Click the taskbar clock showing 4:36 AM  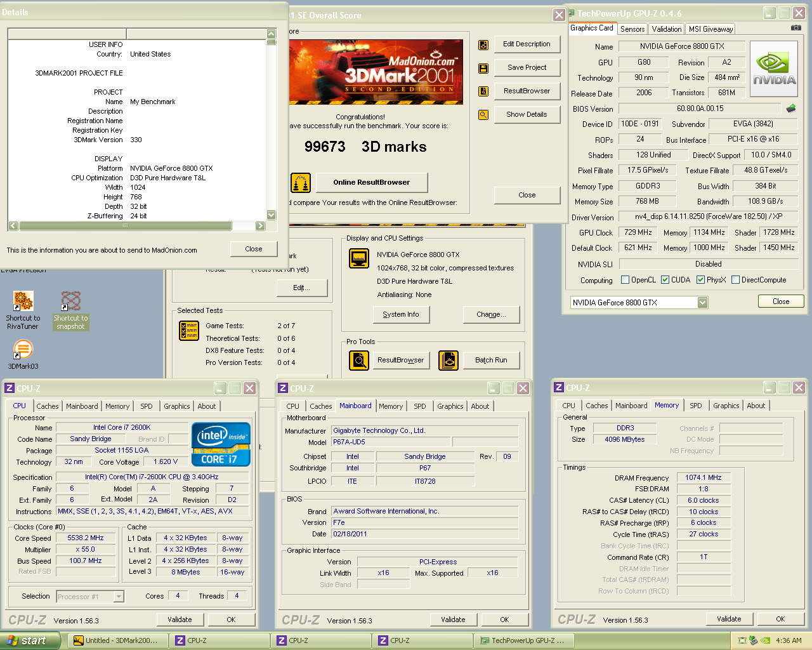tap(789, 640)
